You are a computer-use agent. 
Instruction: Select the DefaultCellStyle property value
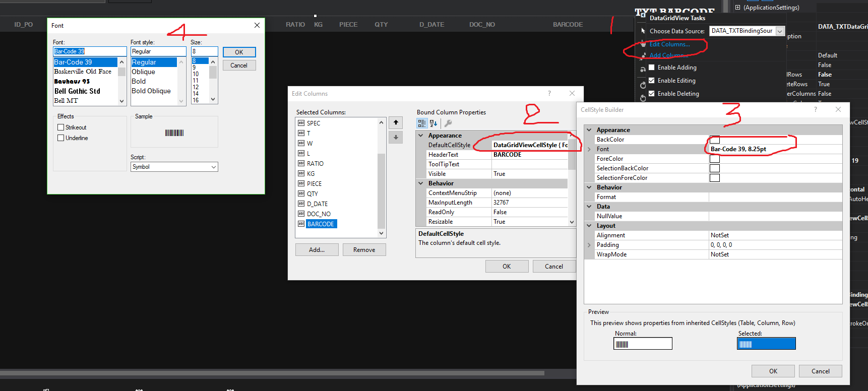click(530, 145)
